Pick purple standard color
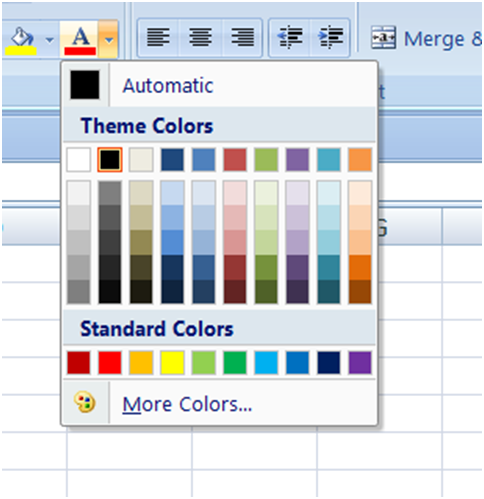 [x=360, y=362]
